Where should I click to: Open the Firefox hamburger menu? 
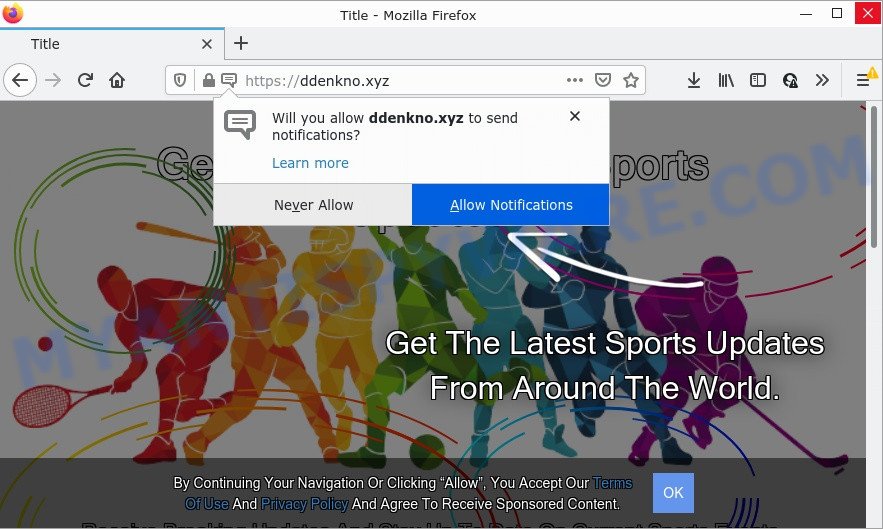(x=863, y=81)
